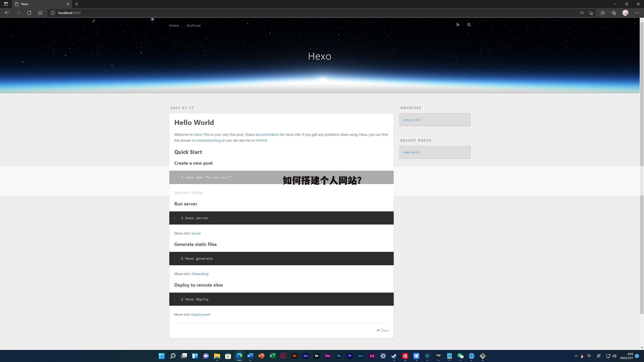Image resolution: width=644 pixels, height=362 pixels.
Task: Launch Excel from the taskbar
Action: click(272, 356)
